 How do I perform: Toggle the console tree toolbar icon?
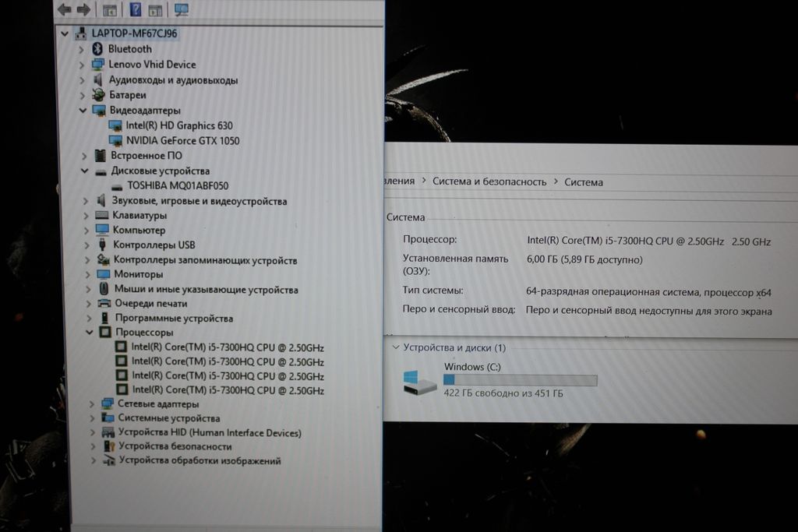pyautogui.click(x=109, y=9)
